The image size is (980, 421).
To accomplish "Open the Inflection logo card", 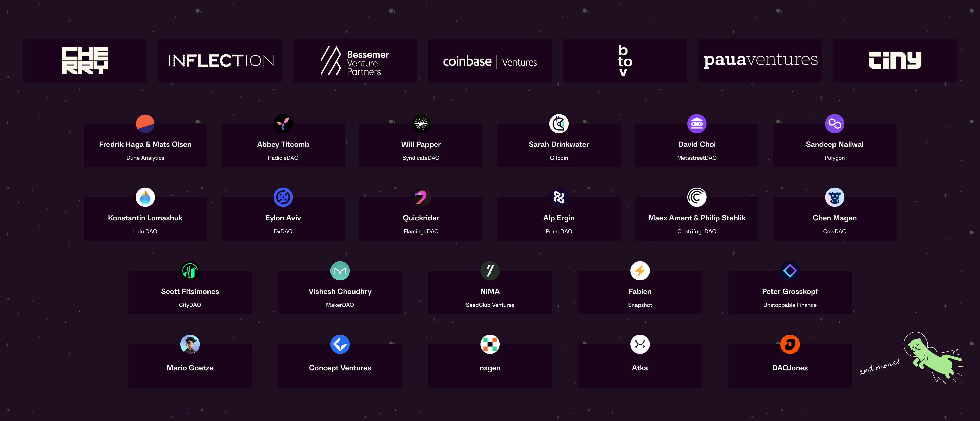I will coord(220,60).
